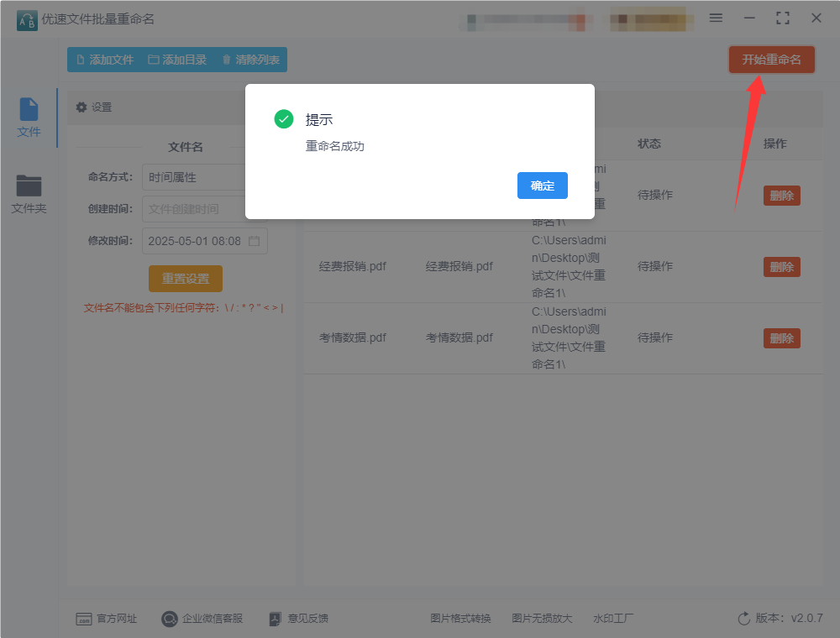Click the 企业微信客服 chat icon
The image size is (840, 638).
[170, 620]
